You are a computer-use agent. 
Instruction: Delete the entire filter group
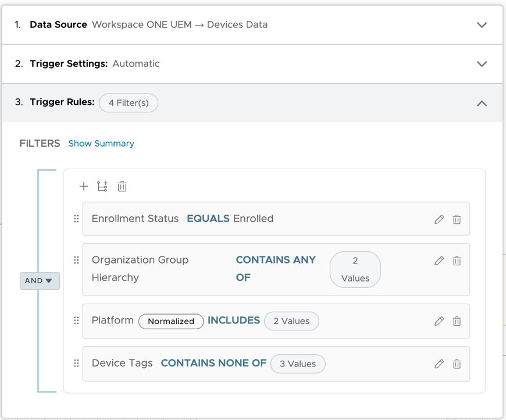pyautogui.click(x=122, y=186)
